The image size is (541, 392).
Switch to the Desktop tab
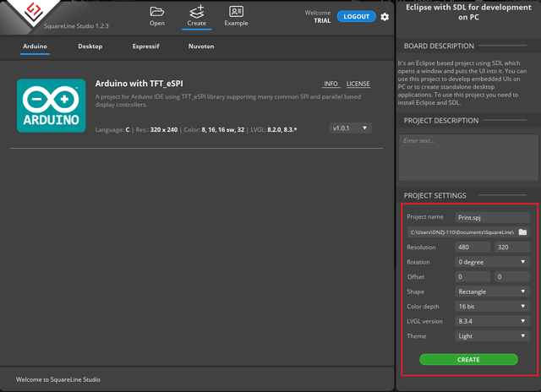click(x=90, y=46)
